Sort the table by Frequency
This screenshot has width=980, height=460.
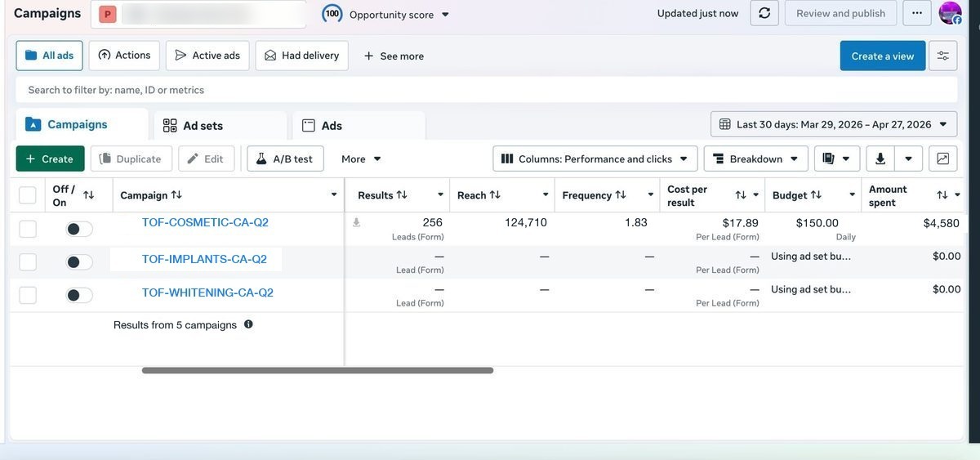click(621, 195)
